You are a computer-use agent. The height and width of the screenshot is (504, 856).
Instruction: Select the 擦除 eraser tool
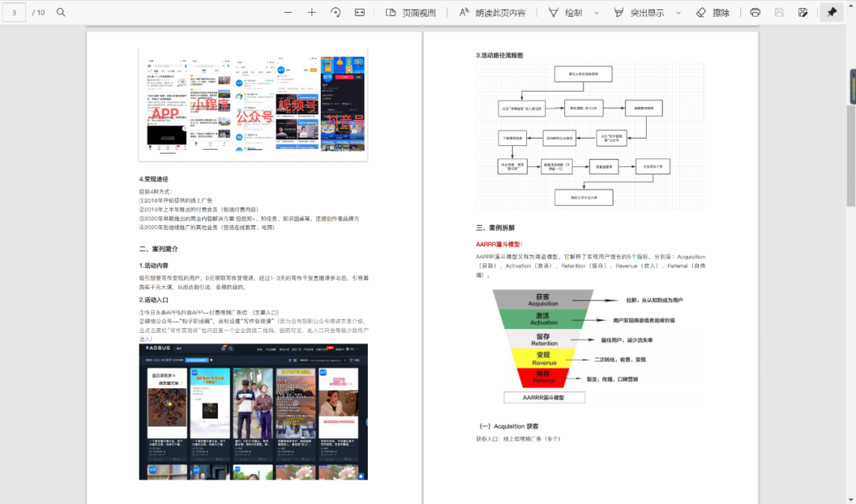pyautogui.click(x=713, y=13)
